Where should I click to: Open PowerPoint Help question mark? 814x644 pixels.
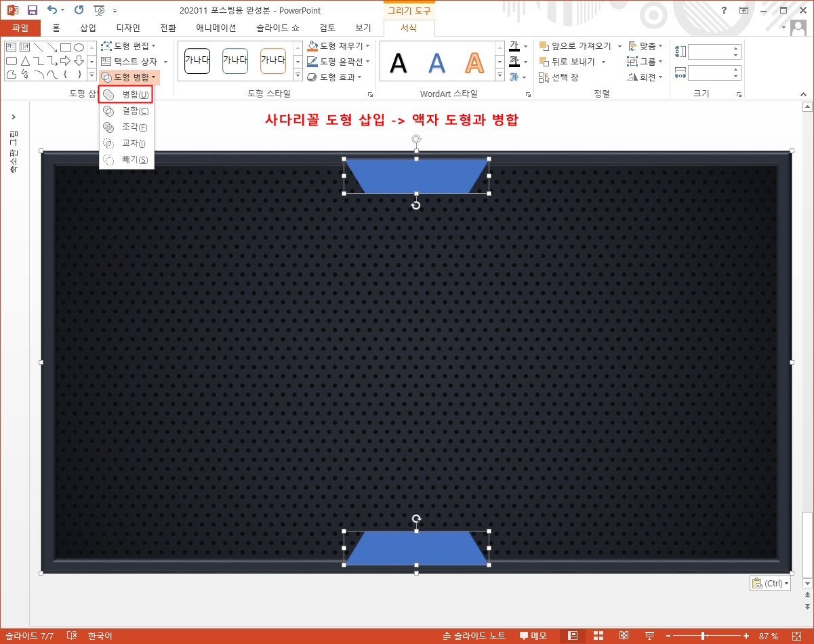coord(725,10)
